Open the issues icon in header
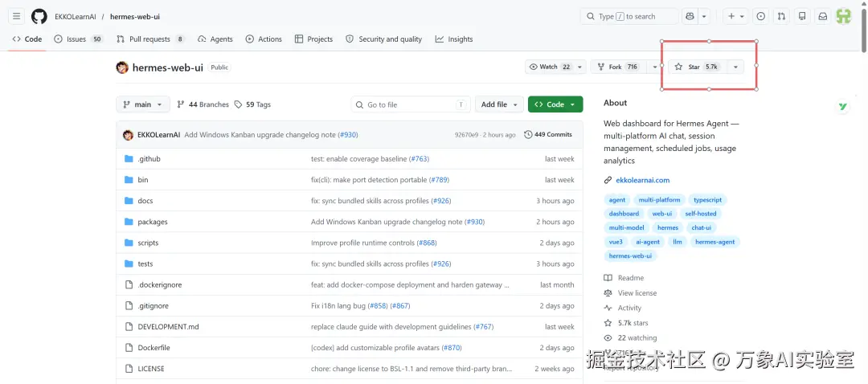 pyautogui.click(x=761, y=17)
